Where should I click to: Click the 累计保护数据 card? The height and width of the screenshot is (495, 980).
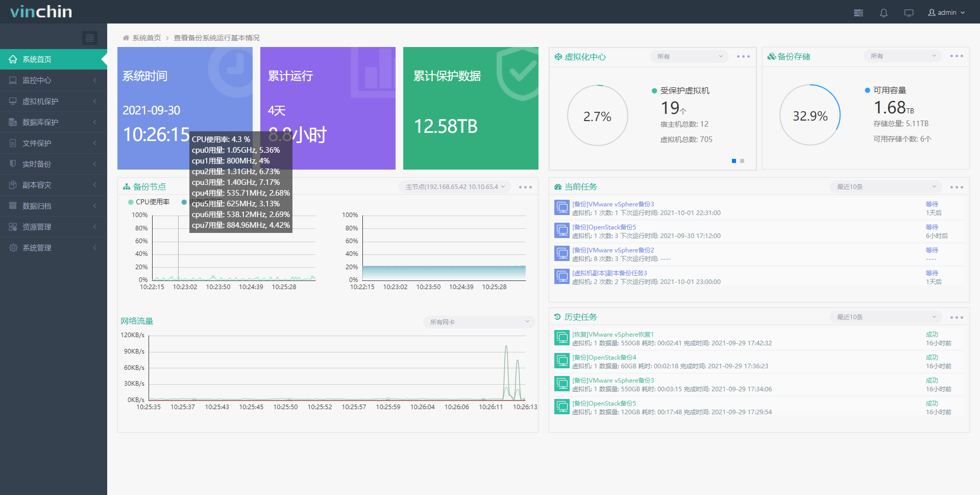tap(471, 108)
